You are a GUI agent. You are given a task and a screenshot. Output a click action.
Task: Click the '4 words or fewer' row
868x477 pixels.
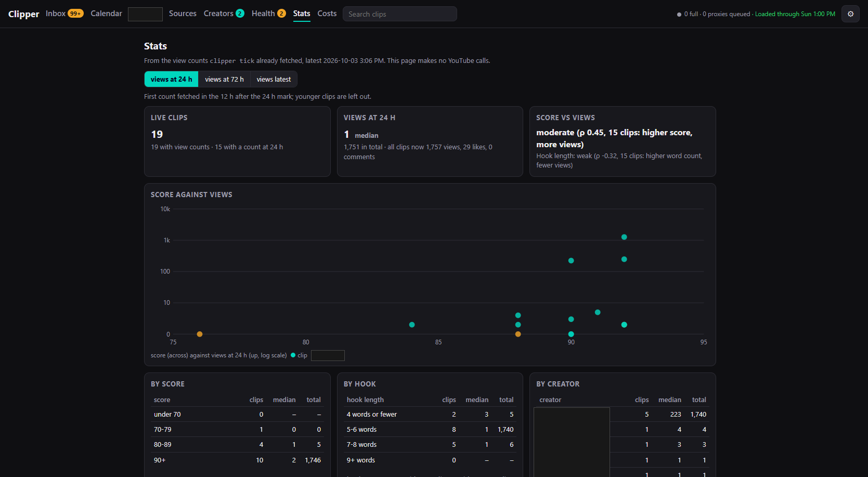[430, 415]
